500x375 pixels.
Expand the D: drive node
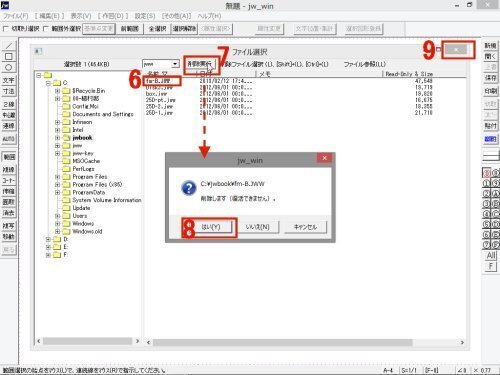[x=48, y=239]
